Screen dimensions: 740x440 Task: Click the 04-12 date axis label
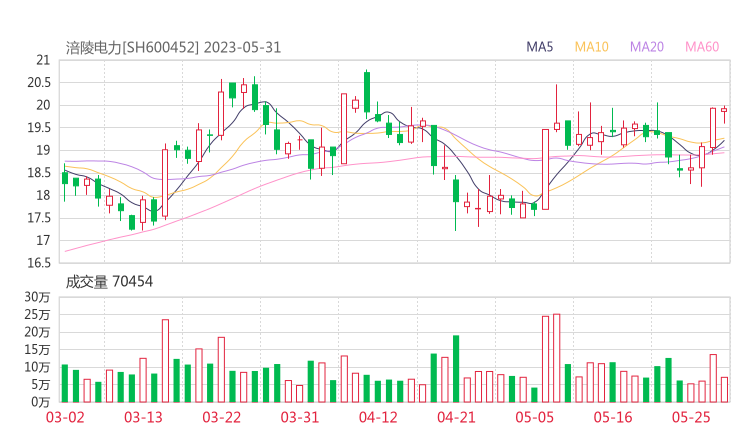point(378,417)
